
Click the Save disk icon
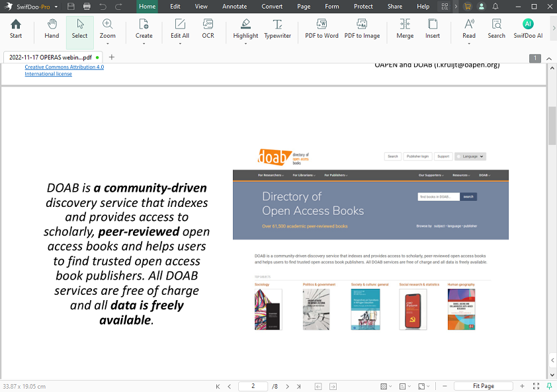point(71,7)
